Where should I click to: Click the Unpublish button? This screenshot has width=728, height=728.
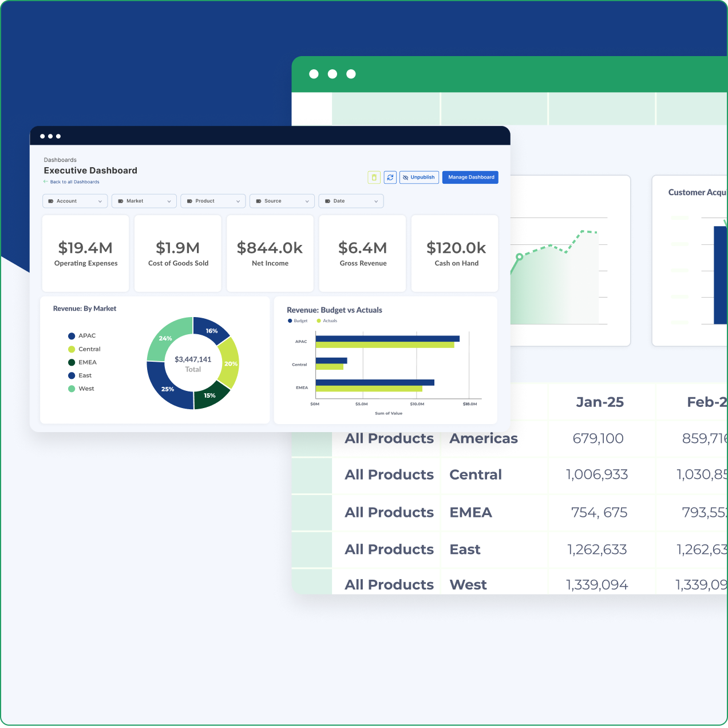pos(419,177)
